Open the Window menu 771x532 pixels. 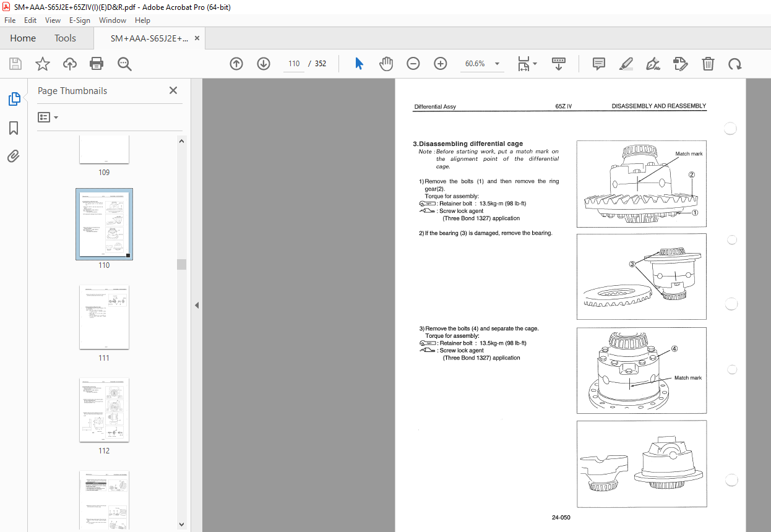click(113, 20)
